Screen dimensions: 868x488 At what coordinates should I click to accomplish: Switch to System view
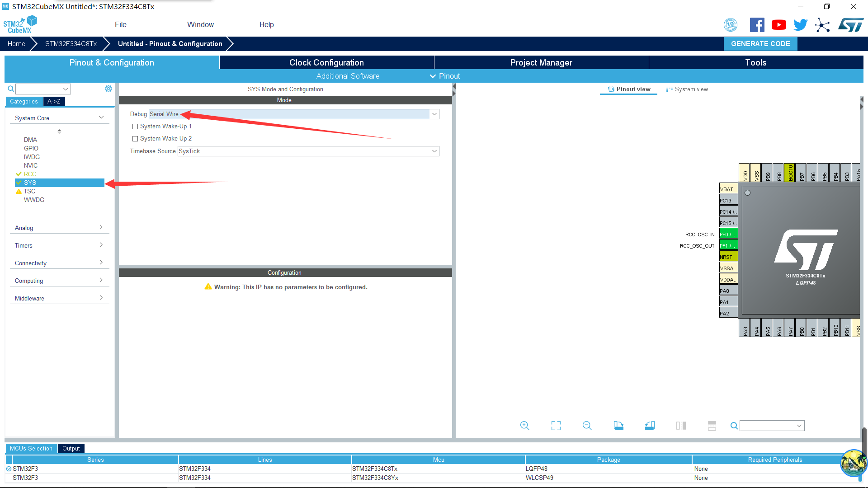687,89
